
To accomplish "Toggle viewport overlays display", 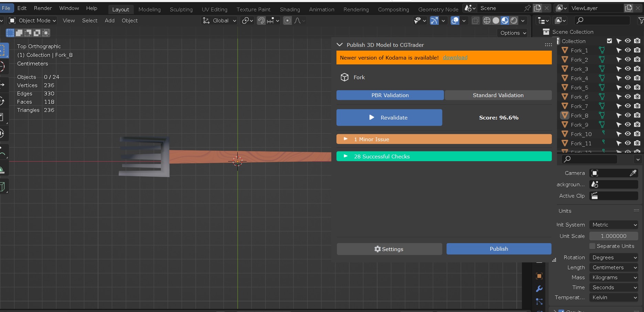I will (455, 21).
